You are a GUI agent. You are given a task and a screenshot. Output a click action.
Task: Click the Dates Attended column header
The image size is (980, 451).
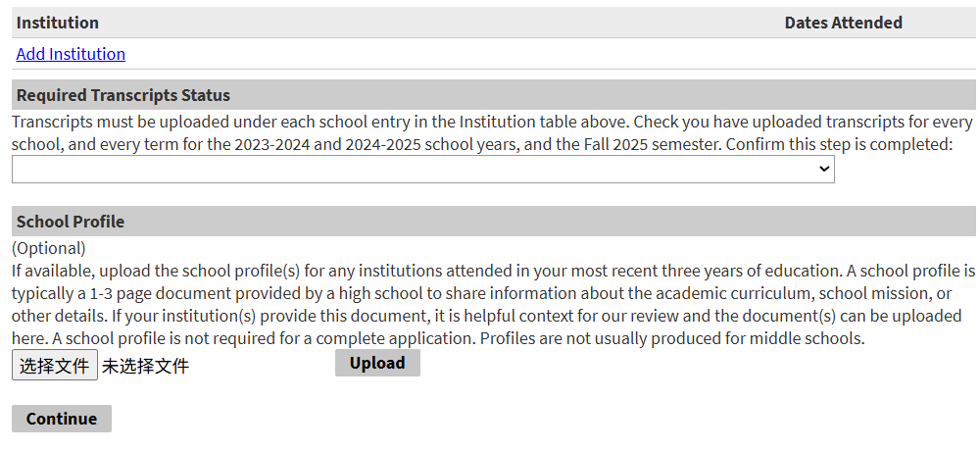(x=843, y=23)
